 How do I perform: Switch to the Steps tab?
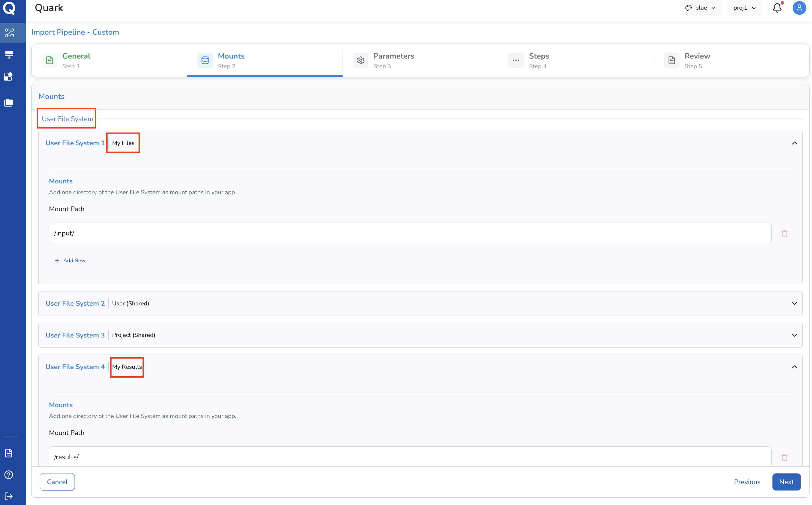576,61
